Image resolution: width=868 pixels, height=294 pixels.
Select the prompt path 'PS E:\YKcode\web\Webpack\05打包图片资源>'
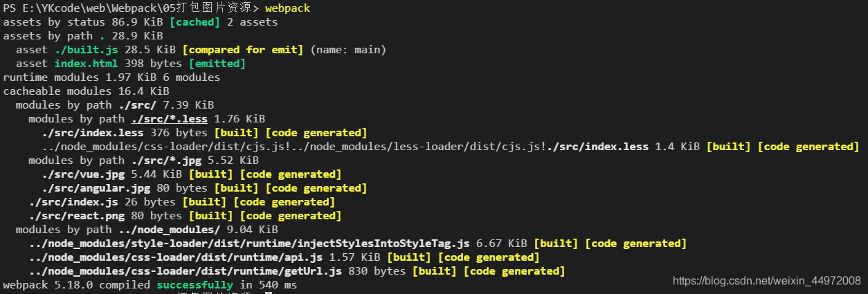pos(131,8)
